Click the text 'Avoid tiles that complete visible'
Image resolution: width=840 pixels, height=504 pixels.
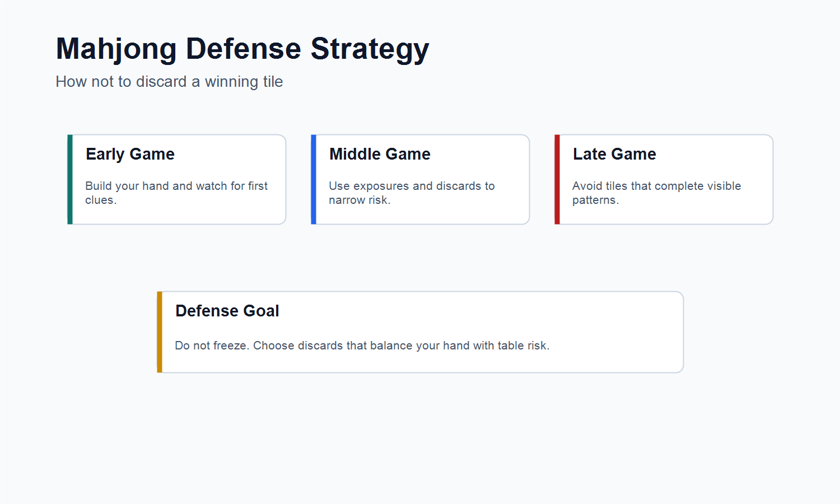point(656,186)
